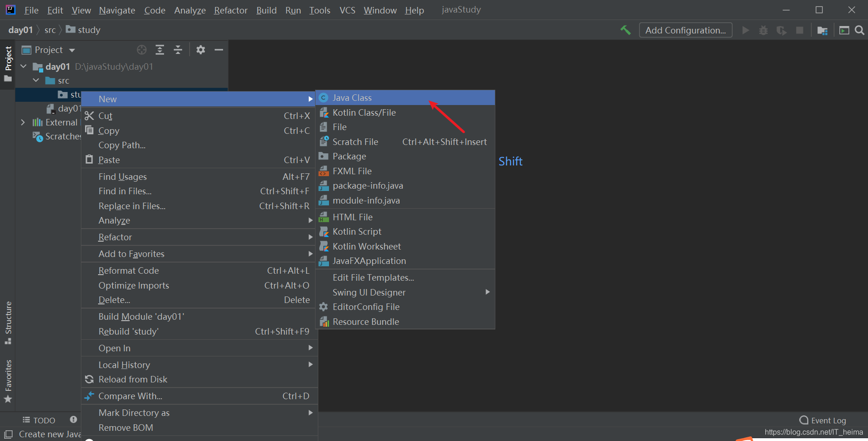Open the VCS menu

tap(347, 10)
